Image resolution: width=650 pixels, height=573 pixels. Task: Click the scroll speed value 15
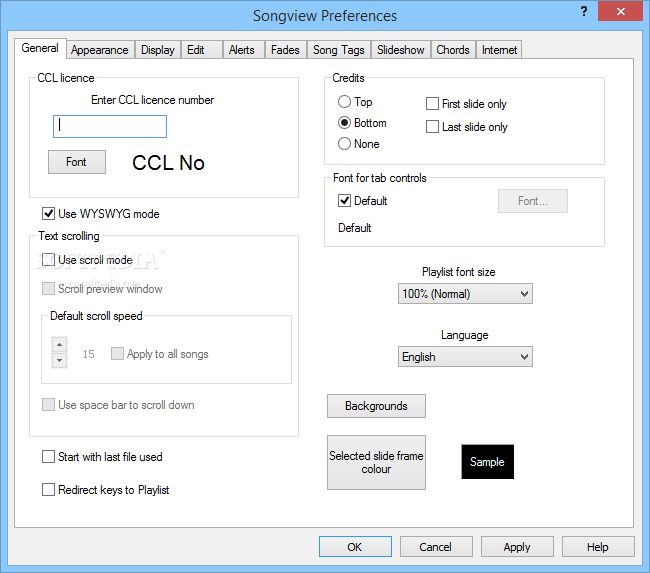[x=89, y=354]
